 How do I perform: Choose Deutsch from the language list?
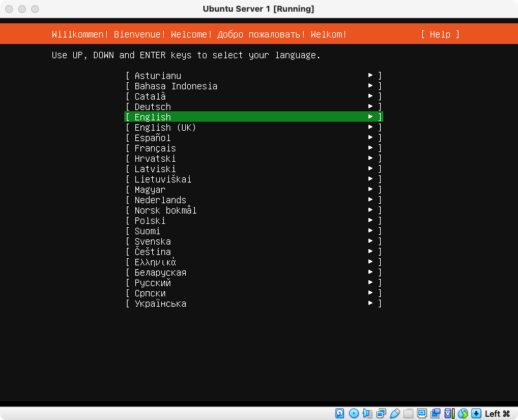[153, 107]
